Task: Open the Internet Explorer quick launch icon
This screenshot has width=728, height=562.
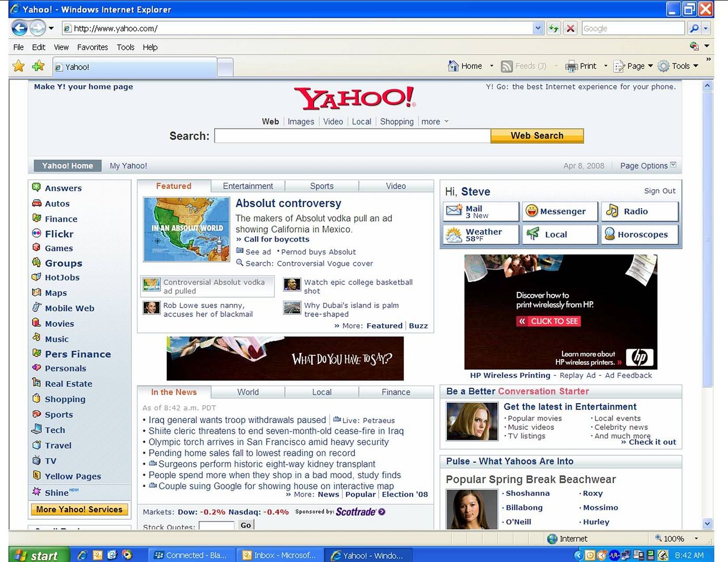Action: coord(82,555)
